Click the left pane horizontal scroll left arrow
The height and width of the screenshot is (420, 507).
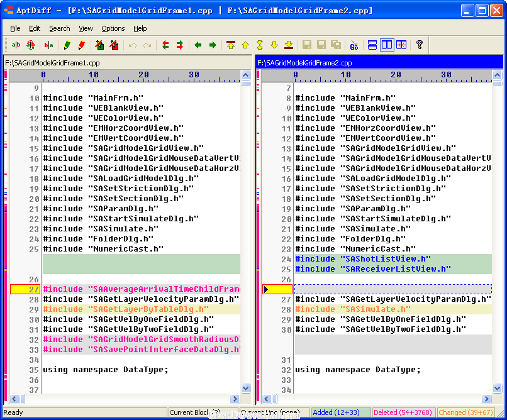click(14, 399)
